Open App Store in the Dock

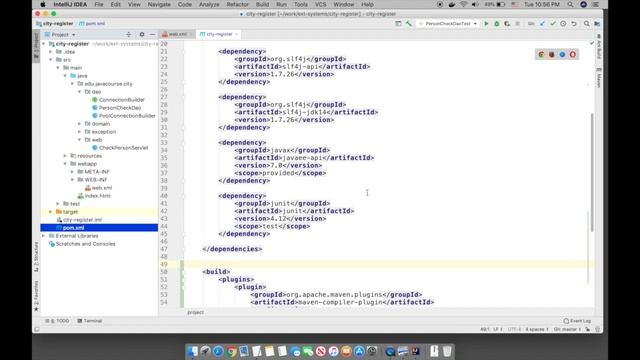coord(359,351)
